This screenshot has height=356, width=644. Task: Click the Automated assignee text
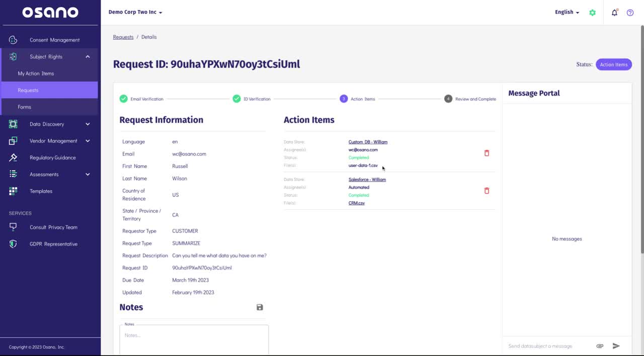[x=359, y=188]
